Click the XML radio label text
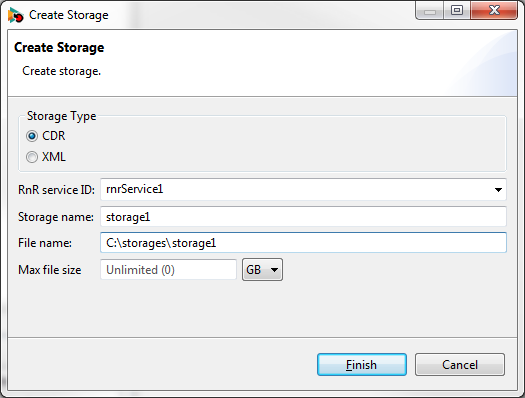 (x=54, y=157)
